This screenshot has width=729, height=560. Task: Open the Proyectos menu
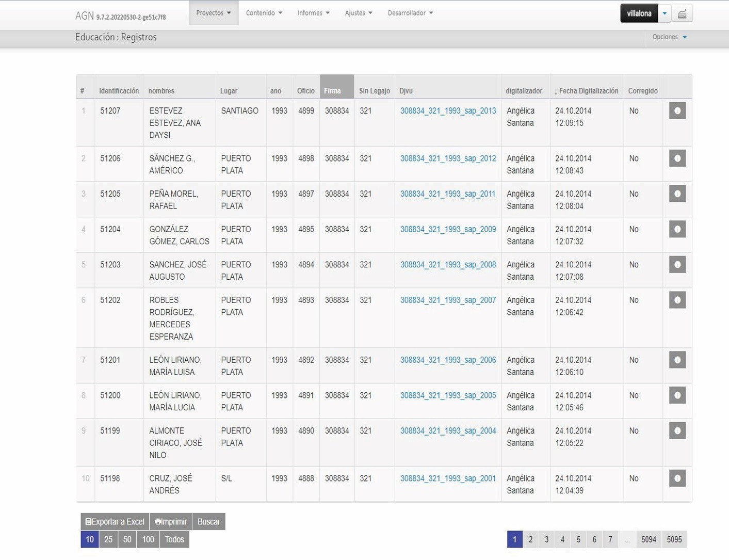[x=213, y=13]
